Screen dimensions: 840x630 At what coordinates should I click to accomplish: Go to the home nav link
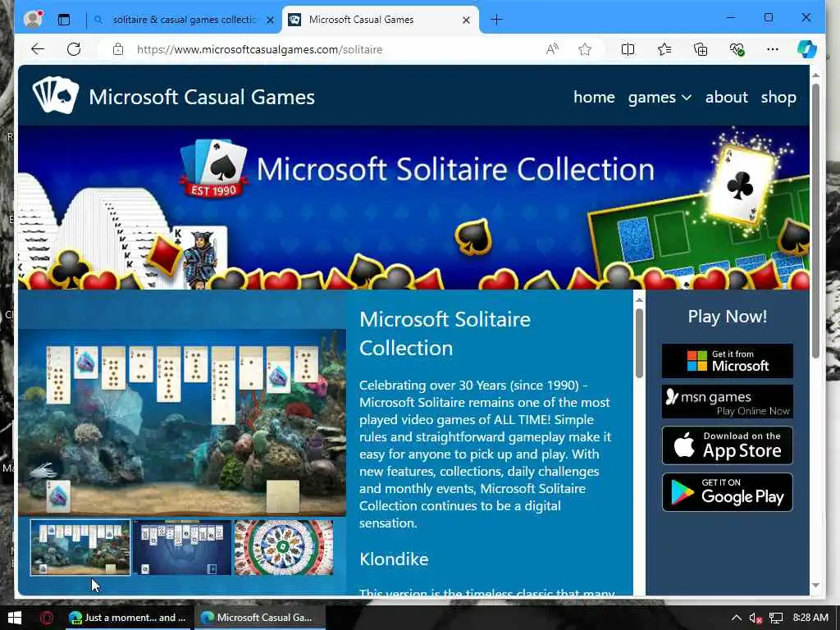(594, 97)
